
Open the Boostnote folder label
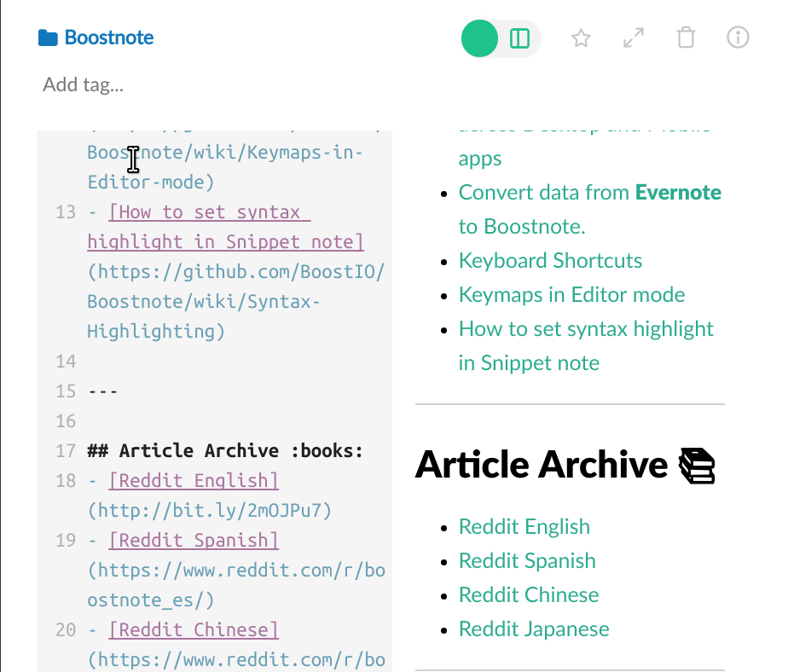[x=109, y=38]
